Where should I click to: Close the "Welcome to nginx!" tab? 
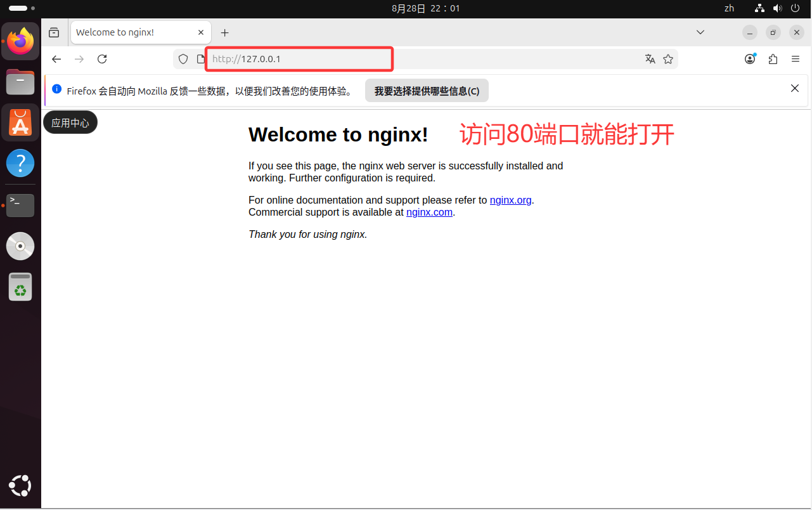(x=201, y=32)
